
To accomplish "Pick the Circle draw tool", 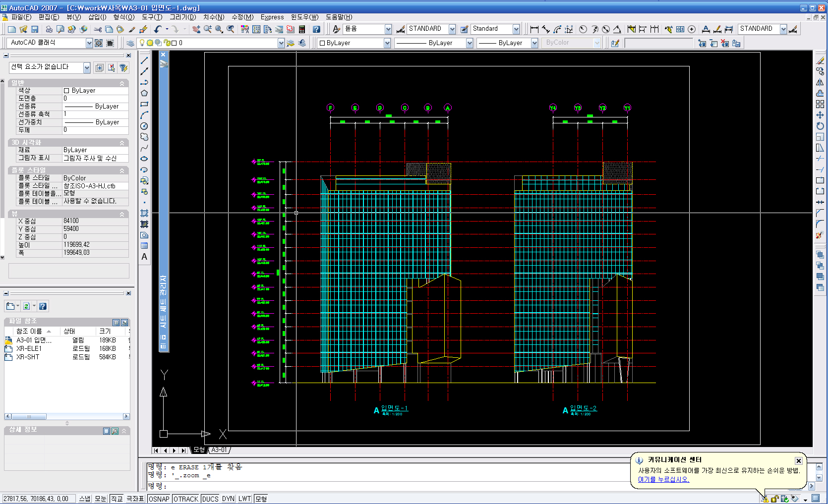I will [144, 126].
